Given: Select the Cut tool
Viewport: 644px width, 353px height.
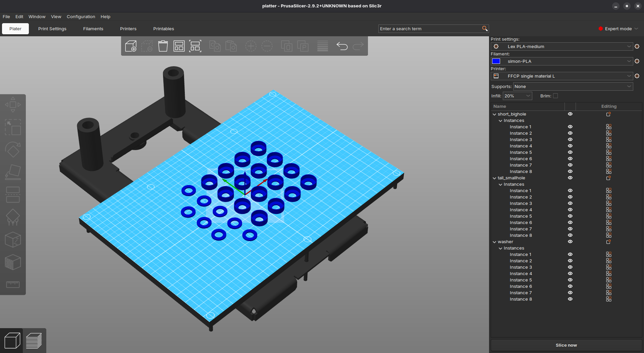Looking at the screenshot, I should tap(13, 195).
